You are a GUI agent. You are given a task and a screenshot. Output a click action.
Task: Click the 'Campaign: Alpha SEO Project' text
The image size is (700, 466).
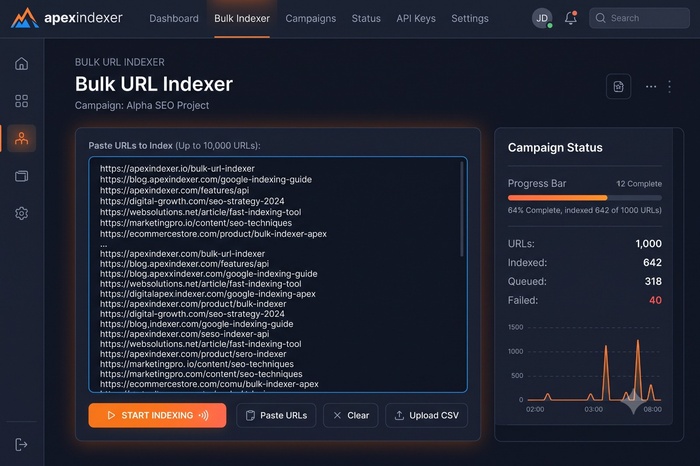142,105
